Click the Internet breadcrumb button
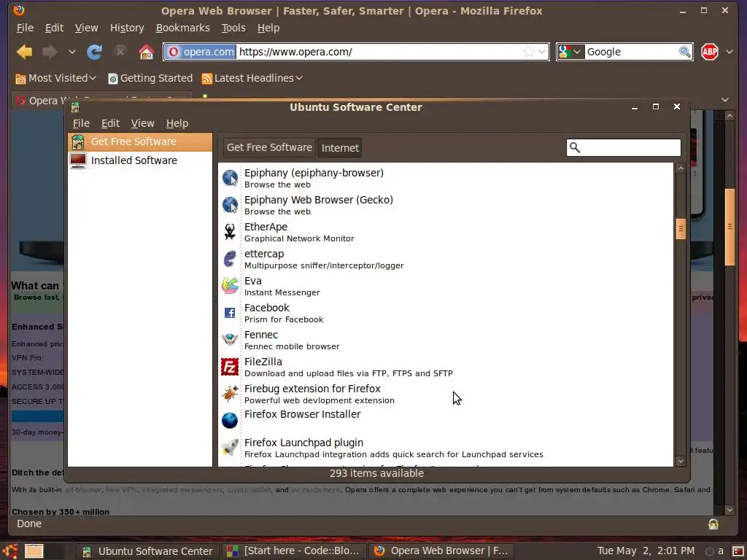Viewport: 747px width, 560px height. [x=340, y=148]
